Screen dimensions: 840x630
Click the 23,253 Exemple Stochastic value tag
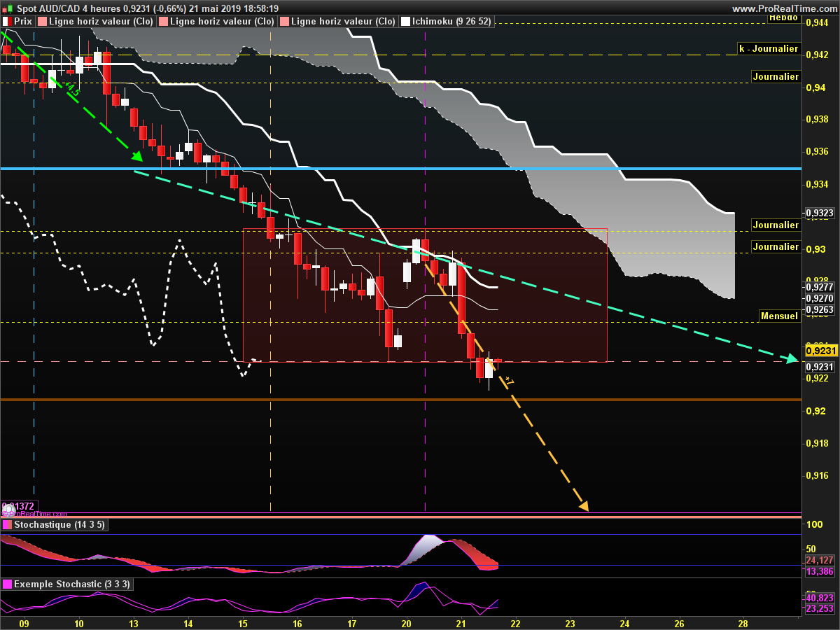819,608
